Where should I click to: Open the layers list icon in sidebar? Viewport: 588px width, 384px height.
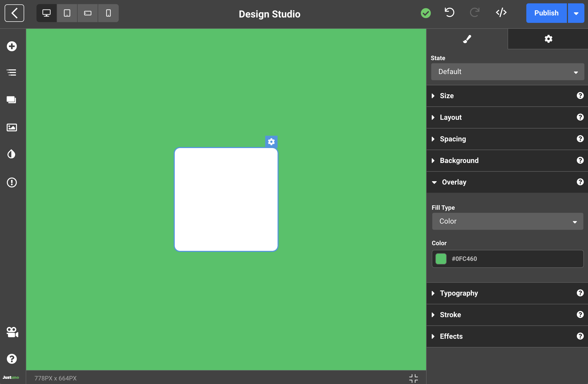pyautogui.click(x=12, y=72)
